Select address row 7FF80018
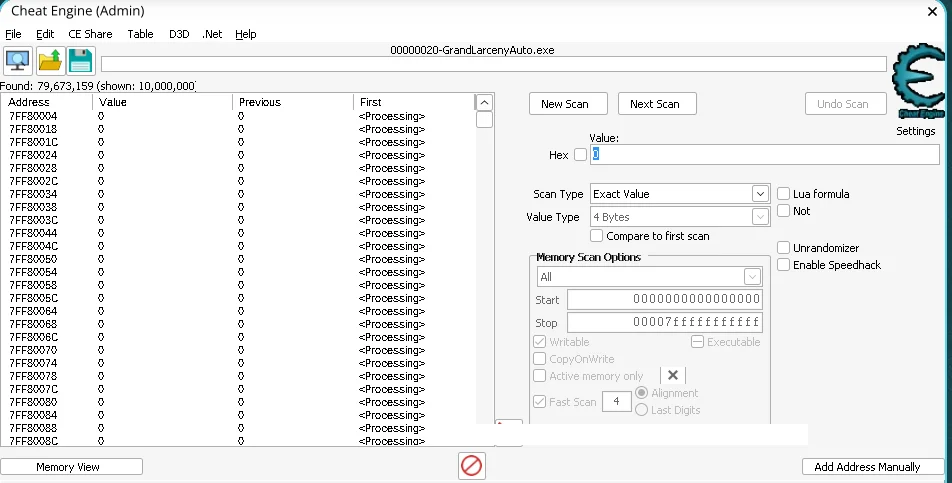Viewport: 952px width, 483px height. (239, 129)
